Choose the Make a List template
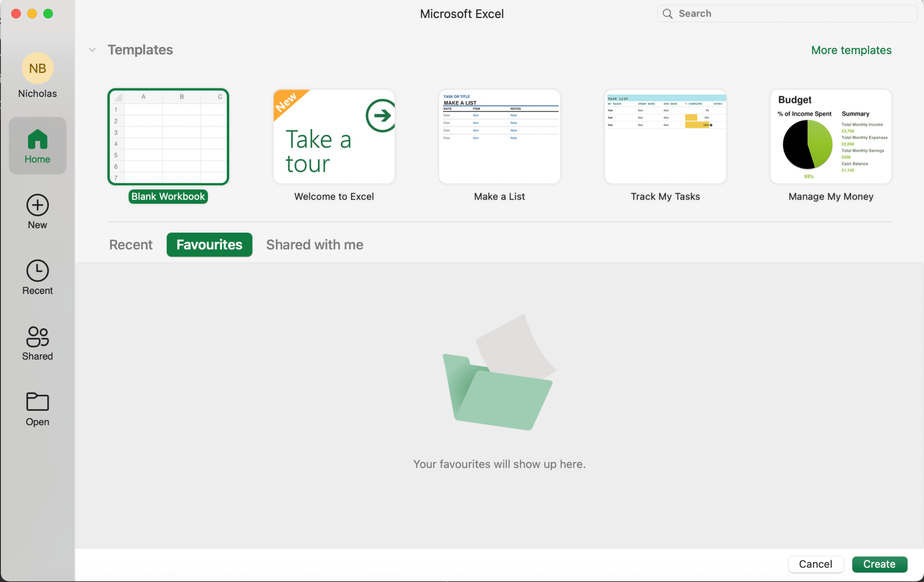Screen dimensions: 924x582 [x=499, y=137]
